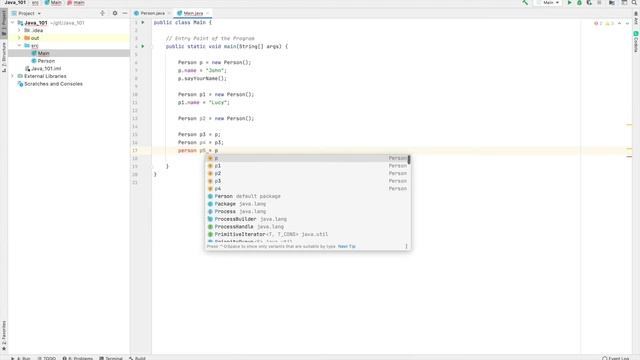
Task: Click the completion popup scrollbar thumb
Action: pyautogui.click(x=409, y=160)
